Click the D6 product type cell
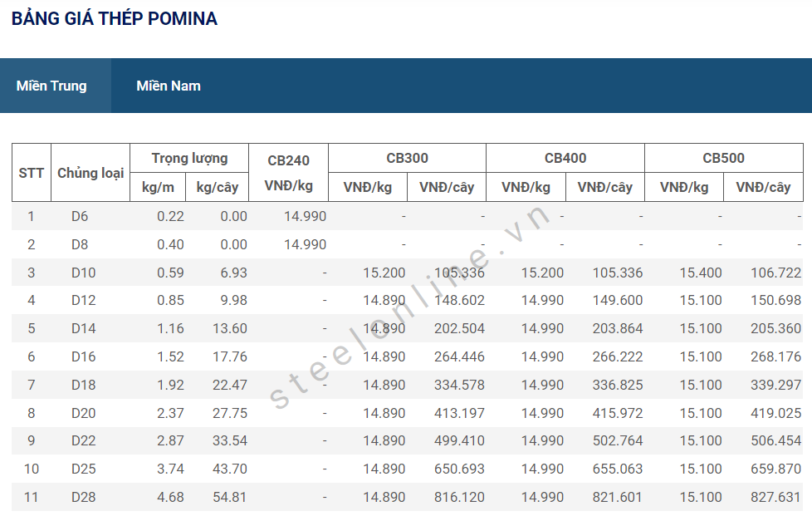812x516 pixels. (80, 216)
